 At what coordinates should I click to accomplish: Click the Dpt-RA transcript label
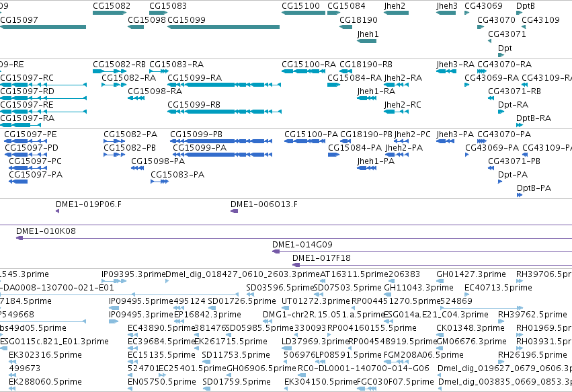(513, 105)
